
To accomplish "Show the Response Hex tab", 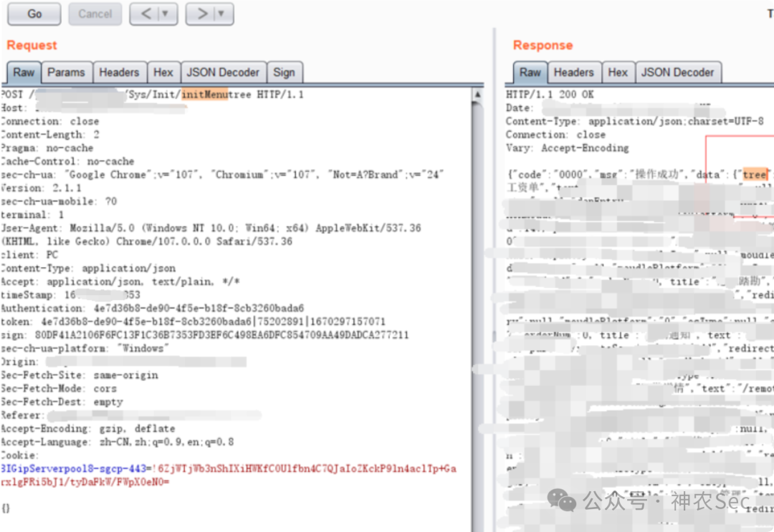I will [618, 72].
